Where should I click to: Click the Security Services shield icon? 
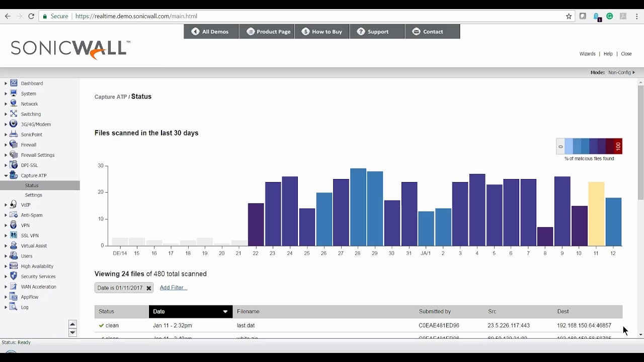[14, 276]
